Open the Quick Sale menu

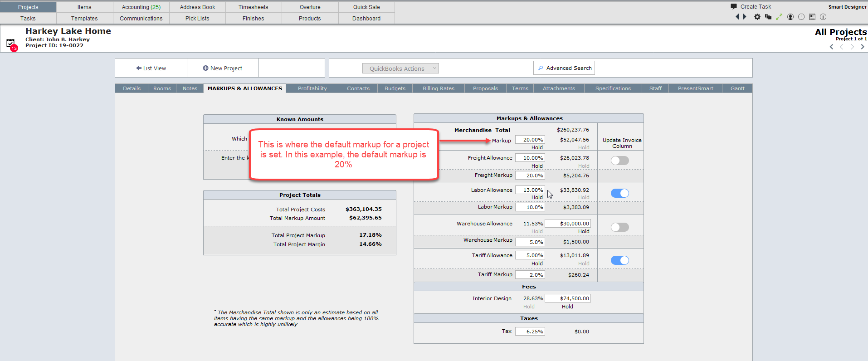[x=366, y=7]
